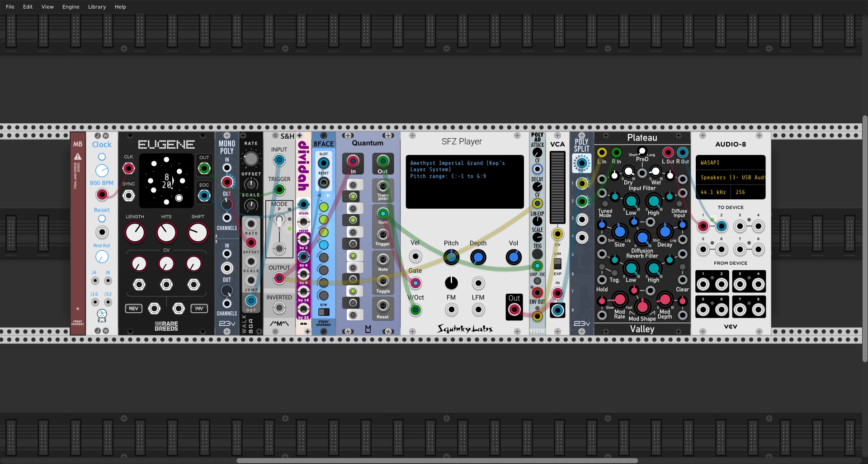
Task: Click the Eugene HITS knob
Action: (x=166, y=233)
